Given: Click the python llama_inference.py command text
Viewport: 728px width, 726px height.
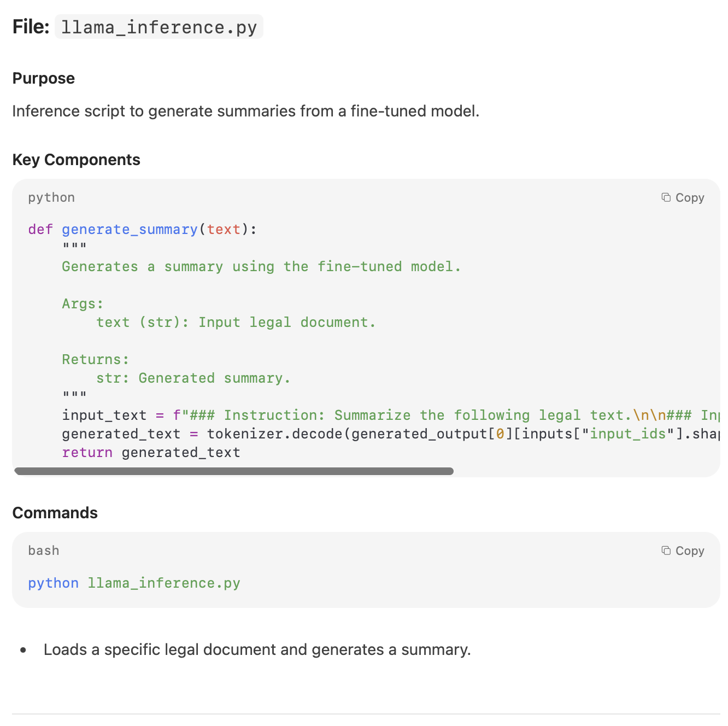Looking at the screenshot, I should (133, 583).
